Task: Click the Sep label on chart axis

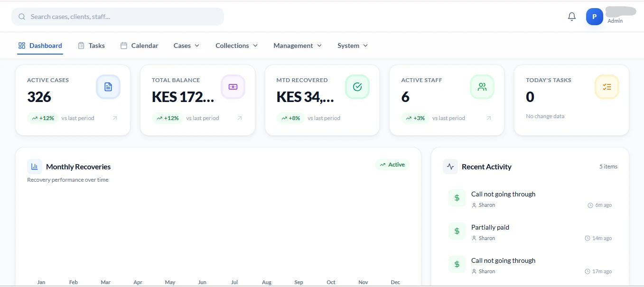Action: 299,282
